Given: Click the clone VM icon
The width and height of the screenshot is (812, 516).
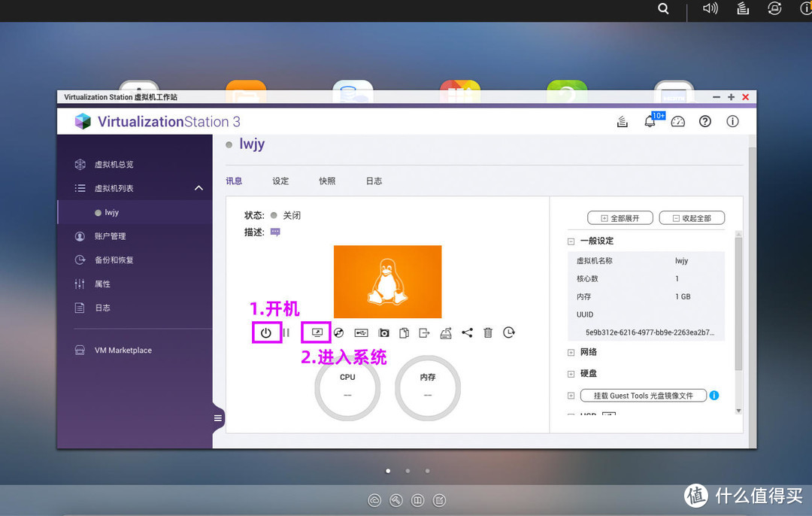Looking at the screenshot, I should click(404, 332).
